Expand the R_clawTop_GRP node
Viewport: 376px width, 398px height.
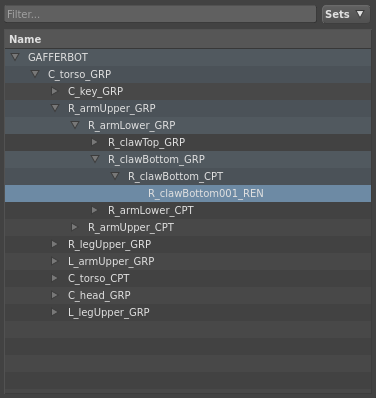coord(95,142)
